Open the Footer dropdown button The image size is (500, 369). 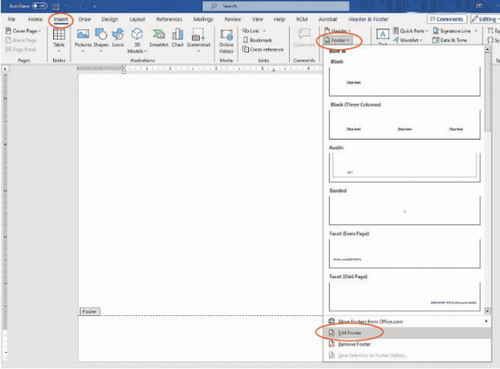click(x=337, y=40)
